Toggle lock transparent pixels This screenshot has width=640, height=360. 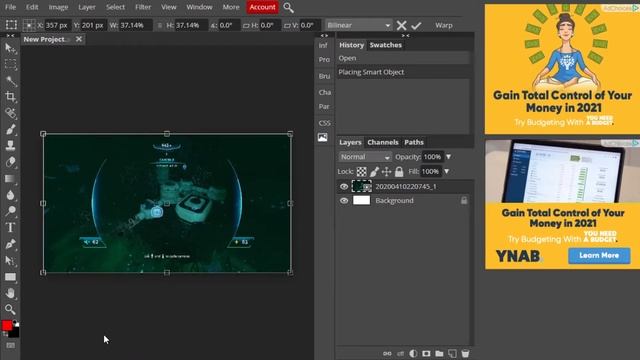tap(362, 172)
